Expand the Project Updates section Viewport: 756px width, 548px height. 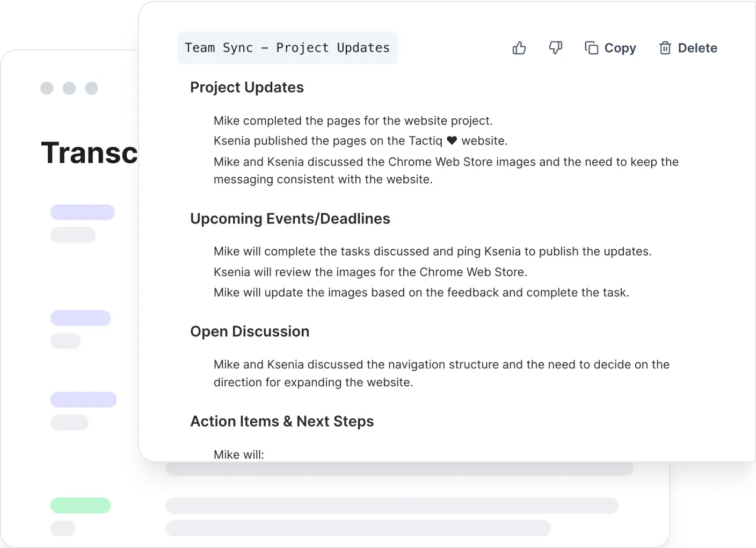246,87
